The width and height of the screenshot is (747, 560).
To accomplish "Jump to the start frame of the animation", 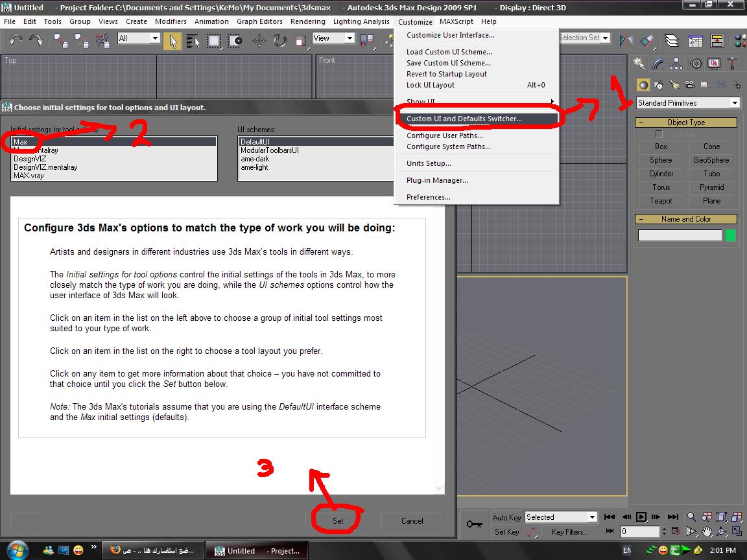I will pyautogui.click(x=610, y=517).
